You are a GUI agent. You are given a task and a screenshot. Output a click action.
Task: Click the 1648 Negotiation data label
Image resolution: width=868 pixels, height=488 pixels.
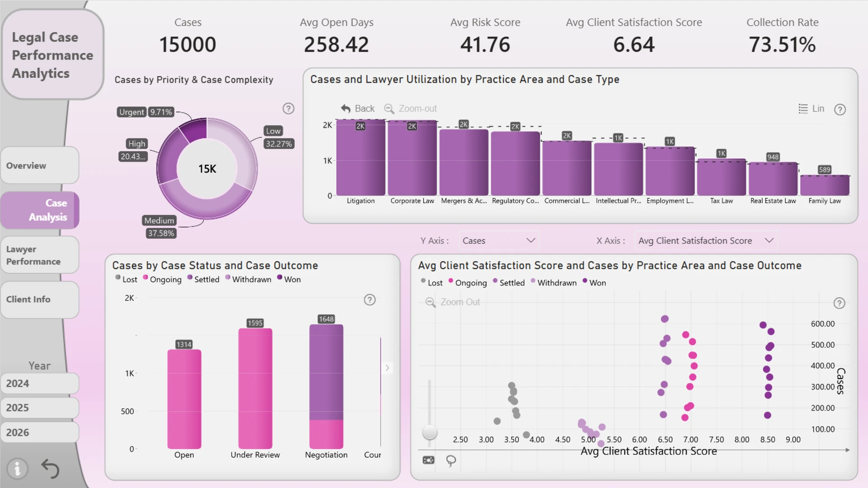click(326, 319)
